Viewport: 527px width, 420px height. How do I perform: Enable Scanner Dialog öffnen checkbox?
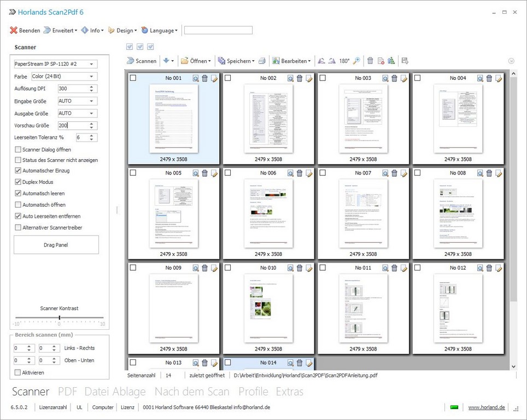pos(18,149)
